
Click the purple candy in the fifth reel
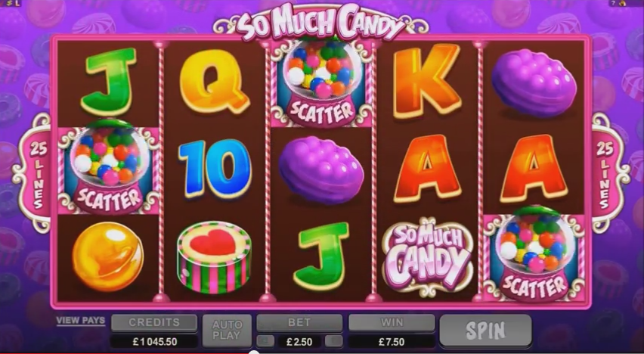tap(534, 83)
